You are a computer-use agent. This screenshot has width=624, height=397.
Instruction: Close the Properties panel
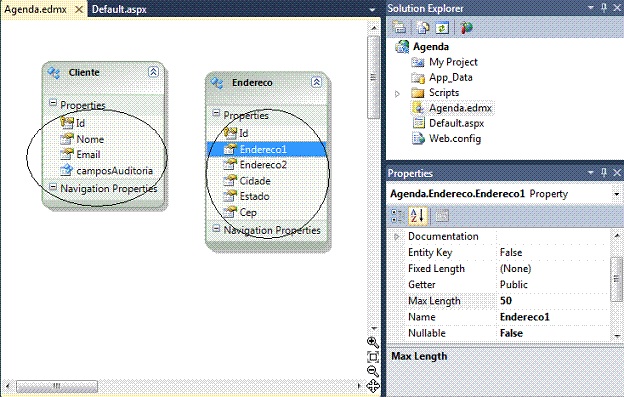[x=617, y=172]
